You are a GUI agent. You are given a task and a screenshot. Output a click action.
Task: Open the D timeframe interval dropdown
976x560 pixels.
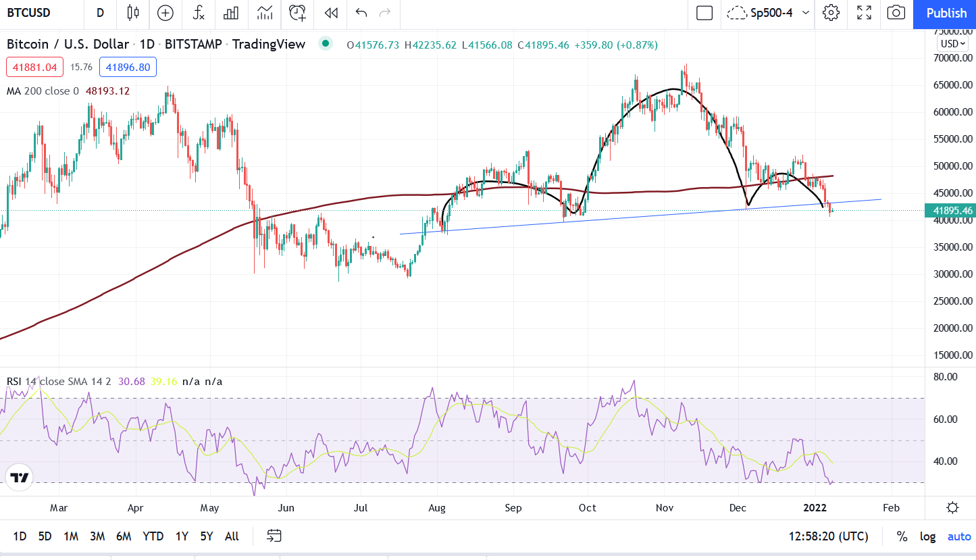coord(100,13)
